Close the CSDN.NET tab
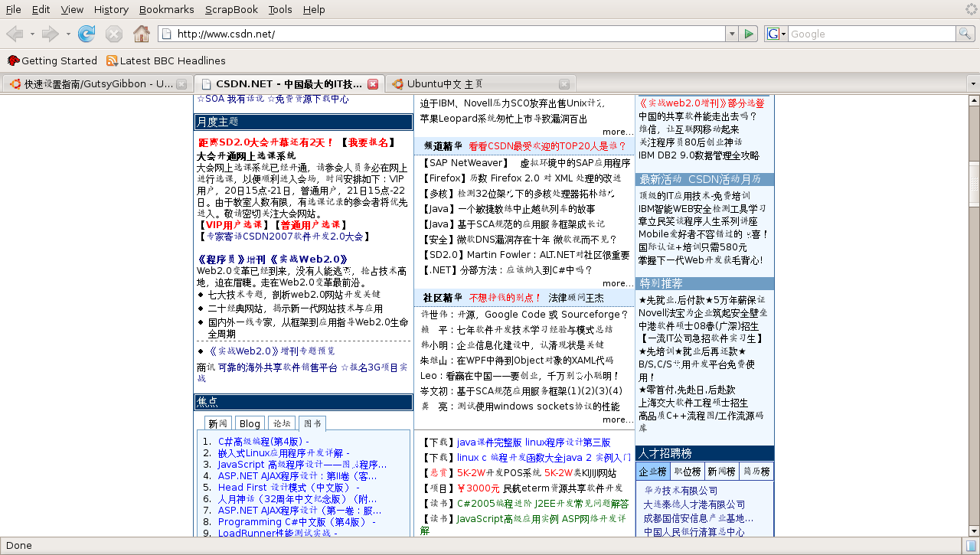The height and width of the screenshot is (555, 980). pyautogui.click(x=373, y=84)
